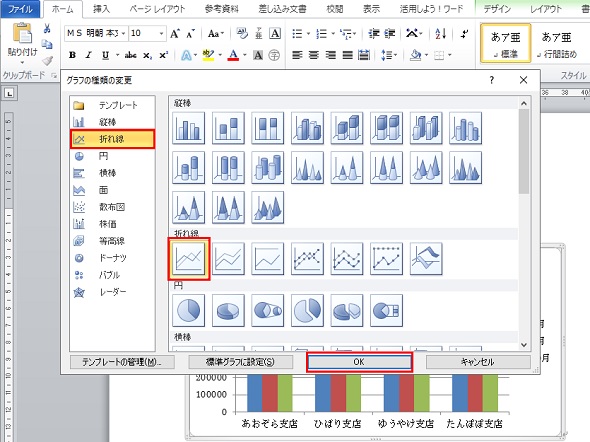590x442 pixels.
Task: Pick the pie of pie chart
Action: click(x=268, y=310)
